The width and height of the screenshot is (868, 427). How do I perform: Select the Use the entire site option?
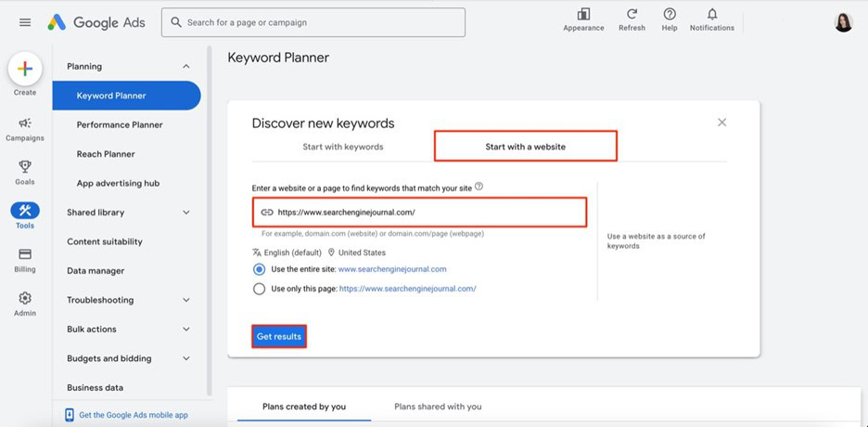click(x=259, y=270)
